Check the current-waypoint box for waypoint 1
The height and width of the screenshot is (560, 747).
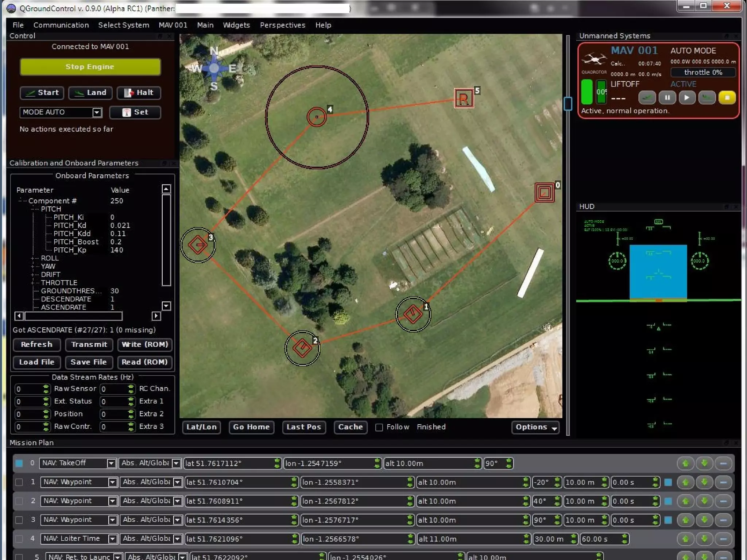pyautogui.click(x=19, y=482)
